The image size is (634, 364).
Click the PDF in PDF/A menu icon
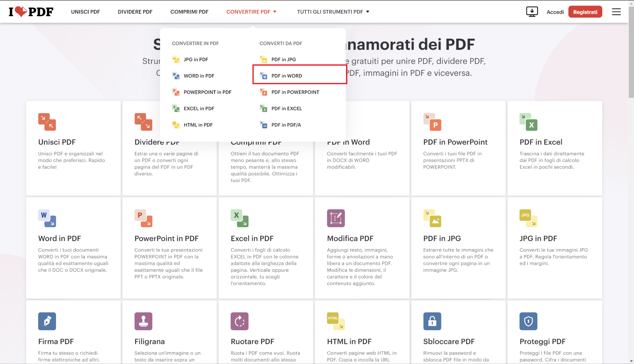point(263,125)
